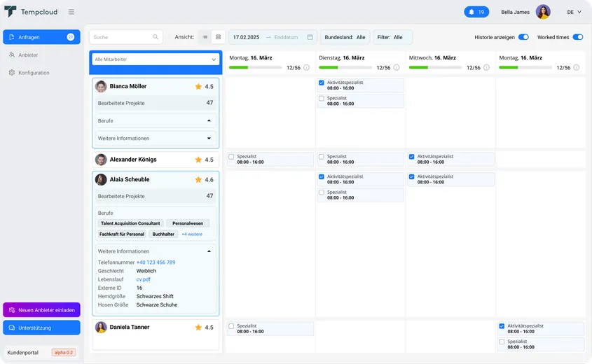Screen dimensions: 592x364
Task: Open the cv.pdf link
Action: (x=144, y=279)
